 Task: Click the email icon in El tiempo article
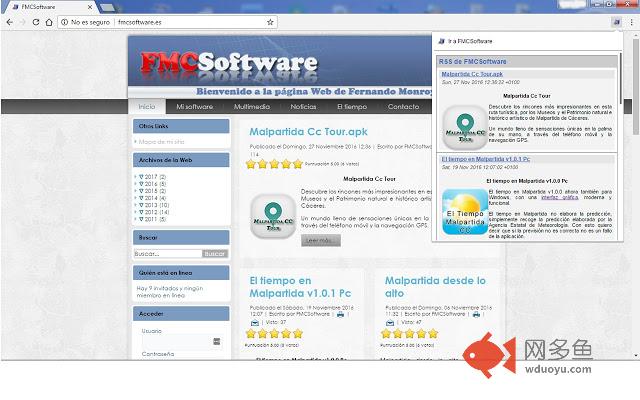pyautogui.click(x=255, y=323)
